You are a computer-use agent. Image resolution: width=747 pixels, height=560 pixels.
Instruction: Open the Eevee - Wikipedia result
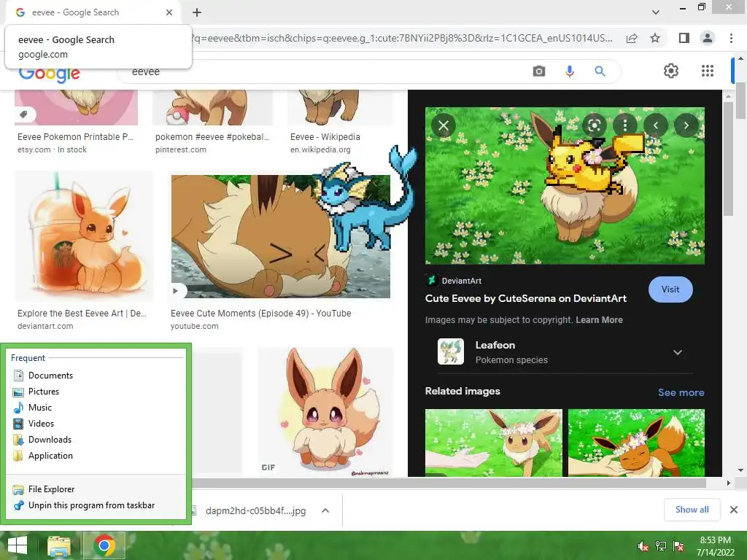(x=325, y=136)
